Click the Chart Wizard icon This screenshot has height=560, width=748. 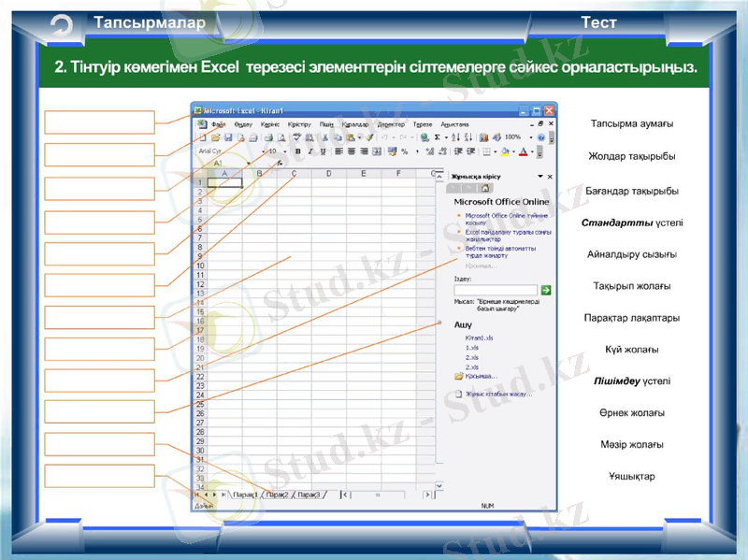(484, 137)
